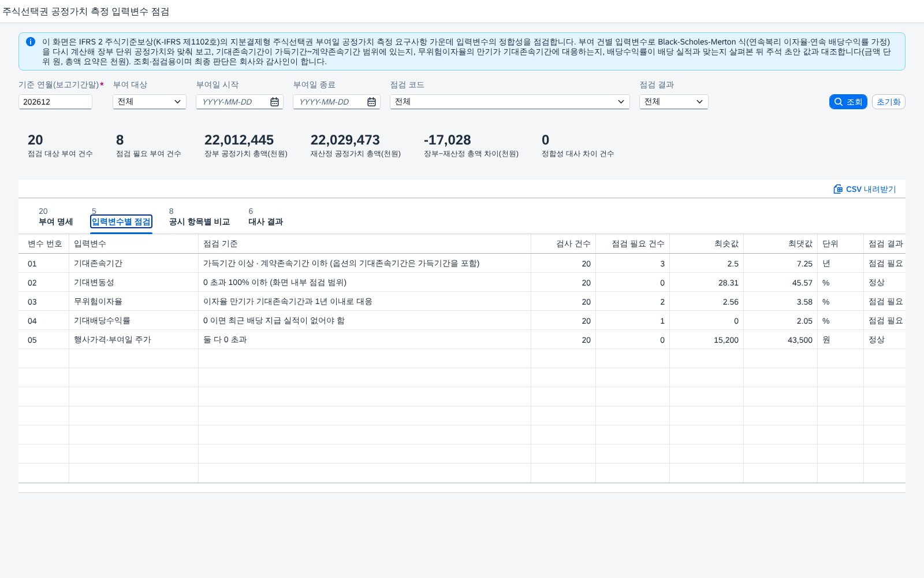Select the 입력변수별 점검 tab
924x578 pixels.
(x=121, y=222)
